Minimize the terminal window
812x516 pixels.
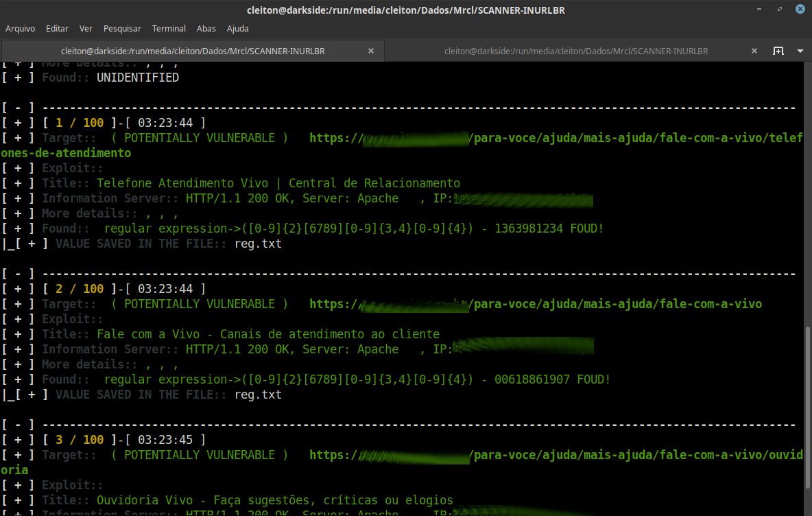tap(758, 9)
